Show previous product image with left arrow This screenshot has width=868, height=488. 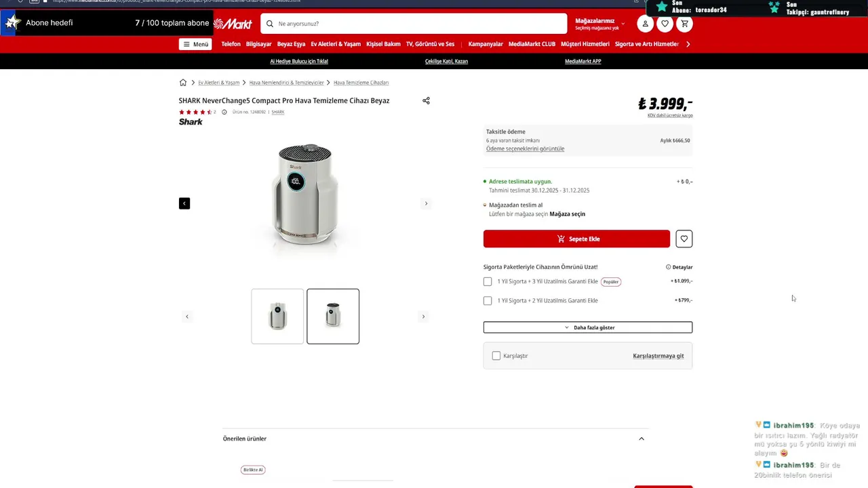184,203
